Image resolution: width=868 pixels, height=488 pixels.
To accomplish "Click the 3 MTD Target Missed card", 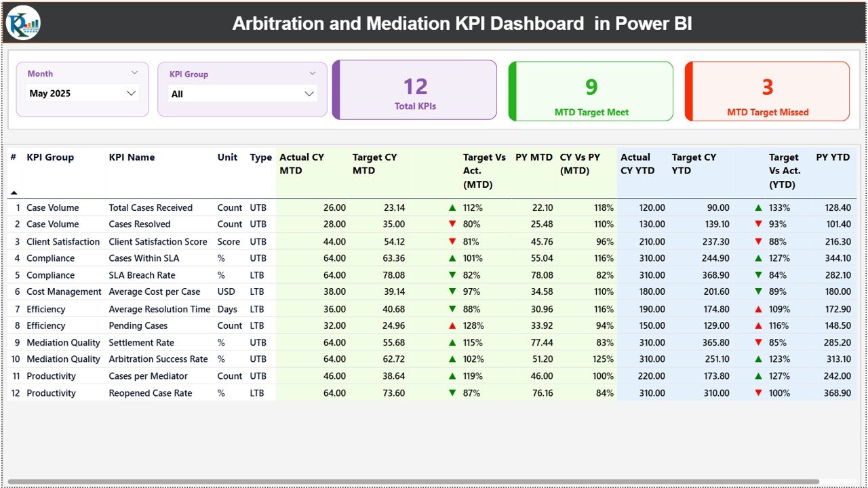I will pos(766,91).
